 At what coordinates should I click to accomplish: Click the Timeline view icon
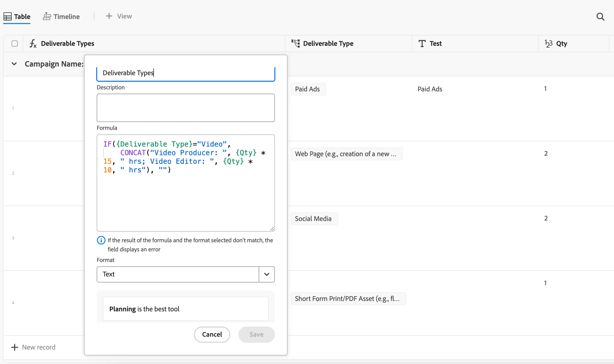(47, 17)
